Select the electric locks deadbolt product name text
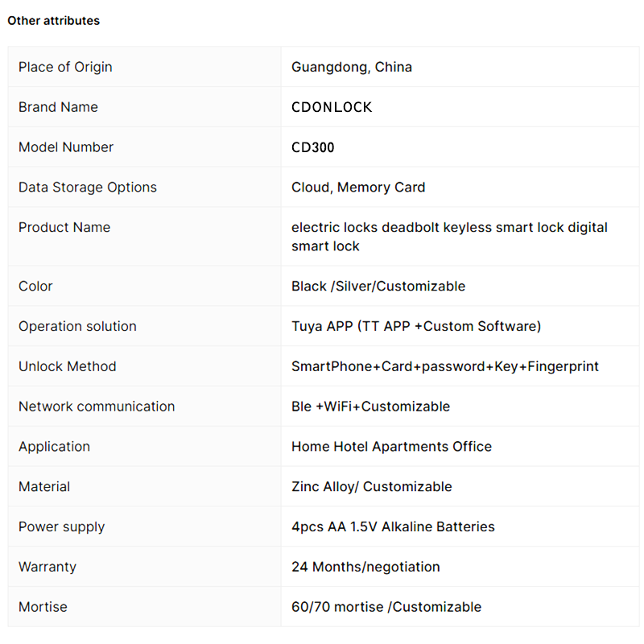Image resolution: width=644 pixels, height=644 pixels. (x=449, y=237)
